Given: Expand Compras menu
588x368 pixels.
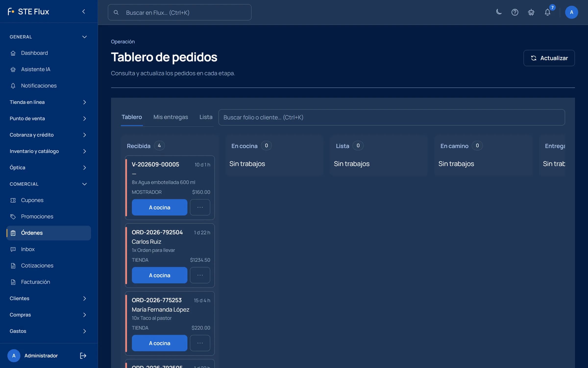Looking at the screenshot, I should click(x=49, y=315).
